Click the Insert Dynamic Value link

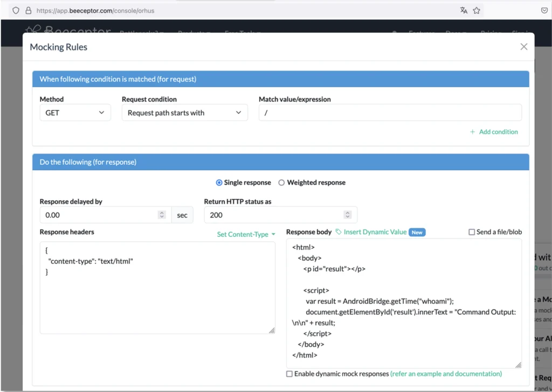[x=375, y=232]
